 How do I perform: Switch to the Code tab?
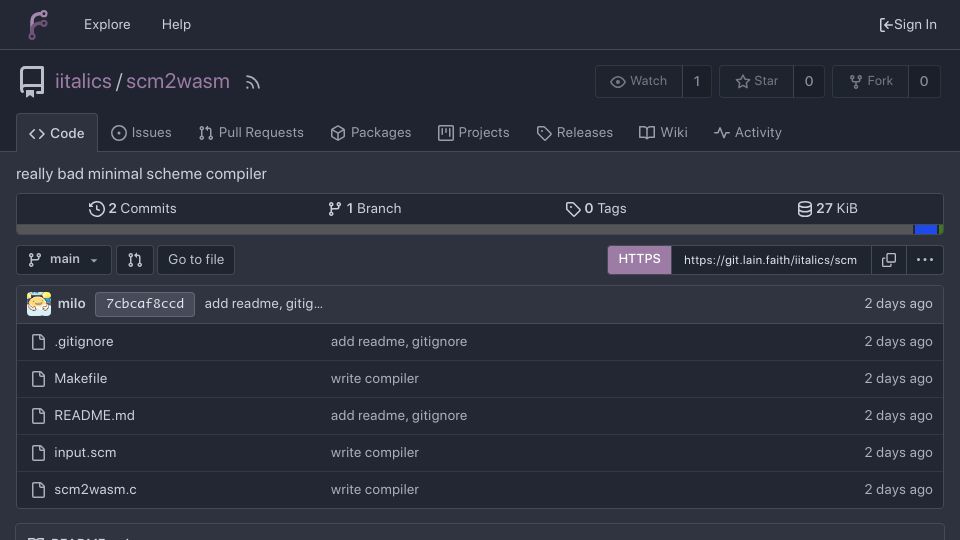pyautogui.click(x=57, y=133)
